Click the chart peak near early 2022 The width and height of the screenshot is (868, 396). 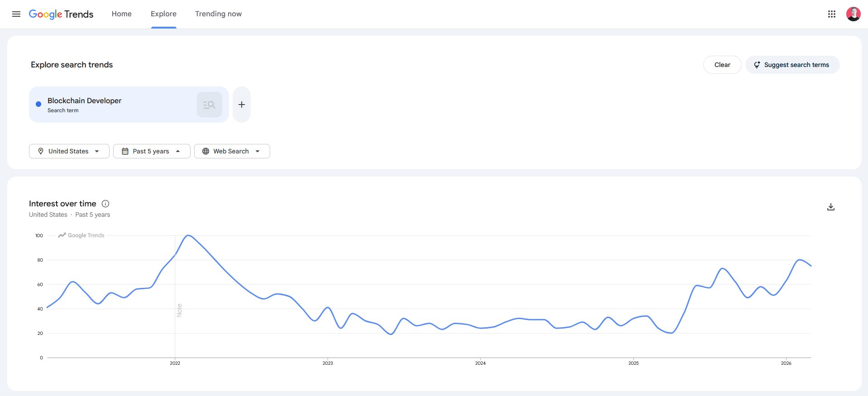188,235
